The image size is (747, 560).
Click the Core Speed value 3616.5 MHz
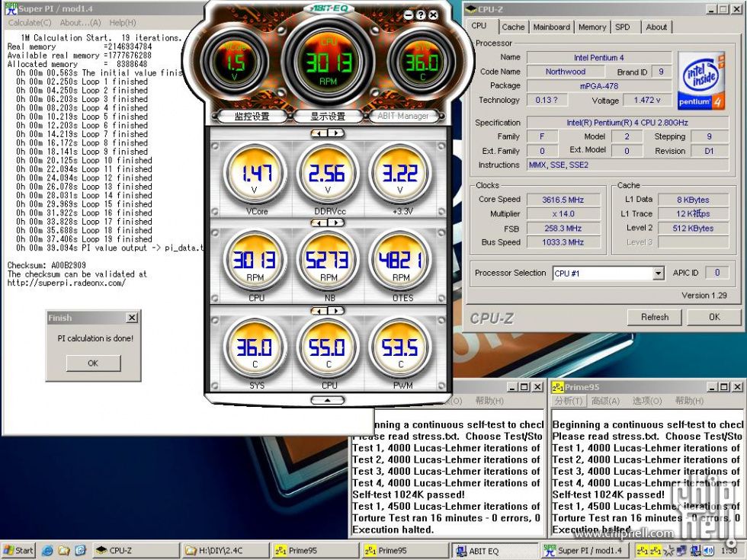[563, 200]
